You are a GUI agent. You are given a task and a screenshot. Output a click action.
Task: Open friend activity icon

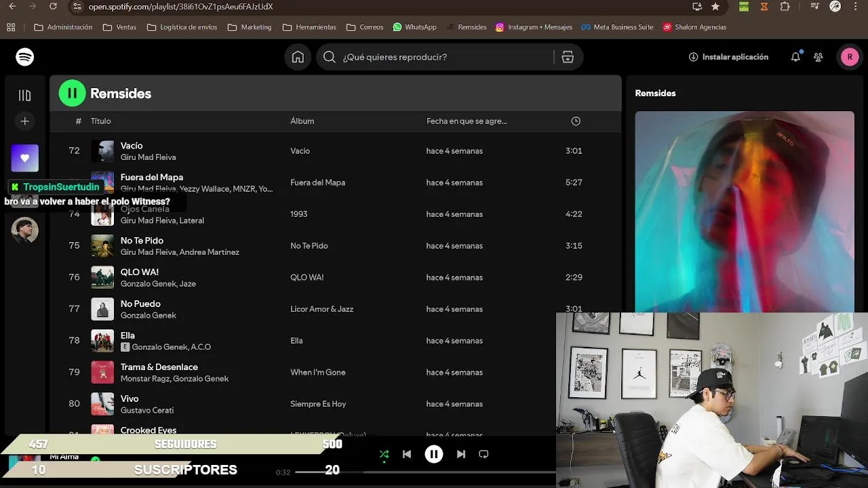(x=818, y=57)
